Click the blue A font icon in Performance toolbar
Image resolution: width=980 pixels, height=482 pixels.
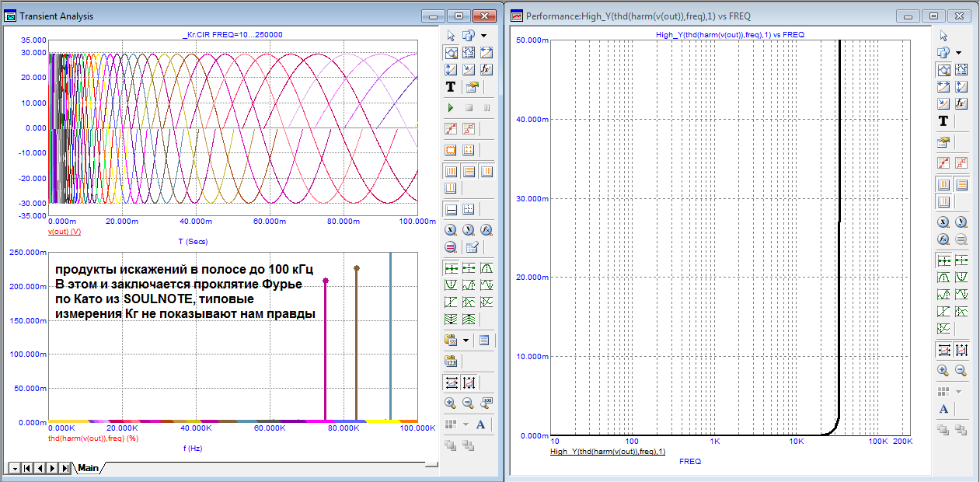click(x=943, y=409)
